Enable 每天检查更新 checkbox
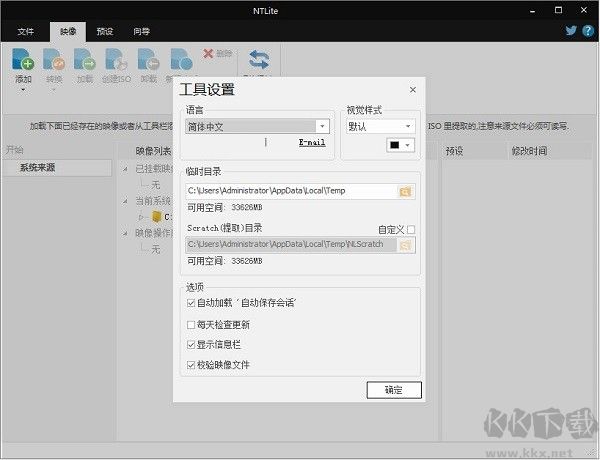Image resolution: width=600 pixels, height=460 pixels. click(191, 325)
